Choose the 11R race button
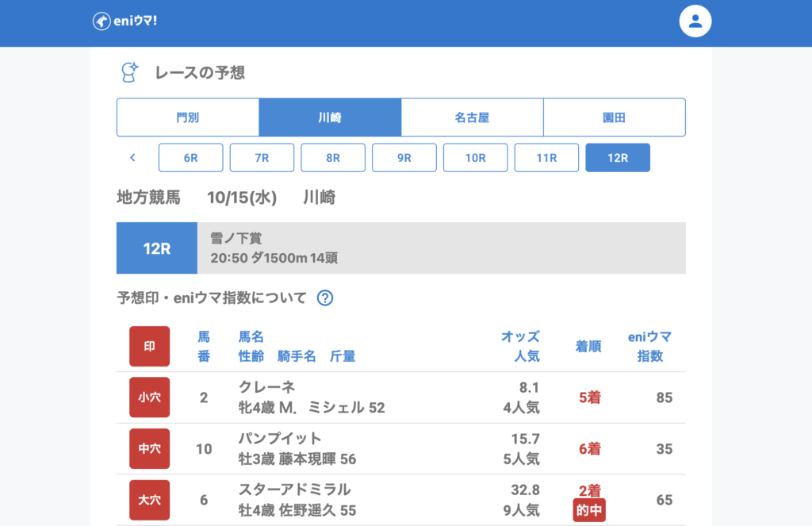 [x=546, y=158]
